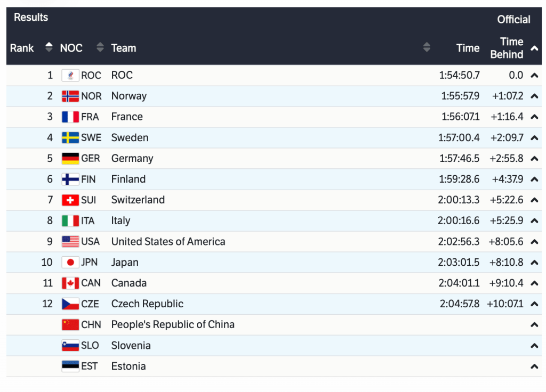Click the Canada flag icon
Viewport: 546px width, 392px height.
(x=70, y=283)
